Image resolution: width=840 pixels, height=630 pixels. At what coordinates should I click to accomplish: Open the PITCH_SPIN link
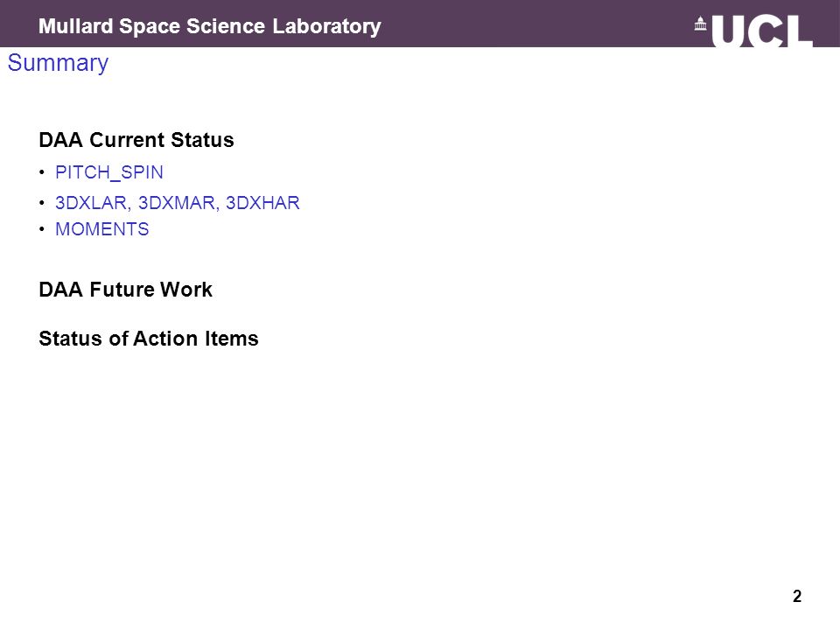point(109,172)
